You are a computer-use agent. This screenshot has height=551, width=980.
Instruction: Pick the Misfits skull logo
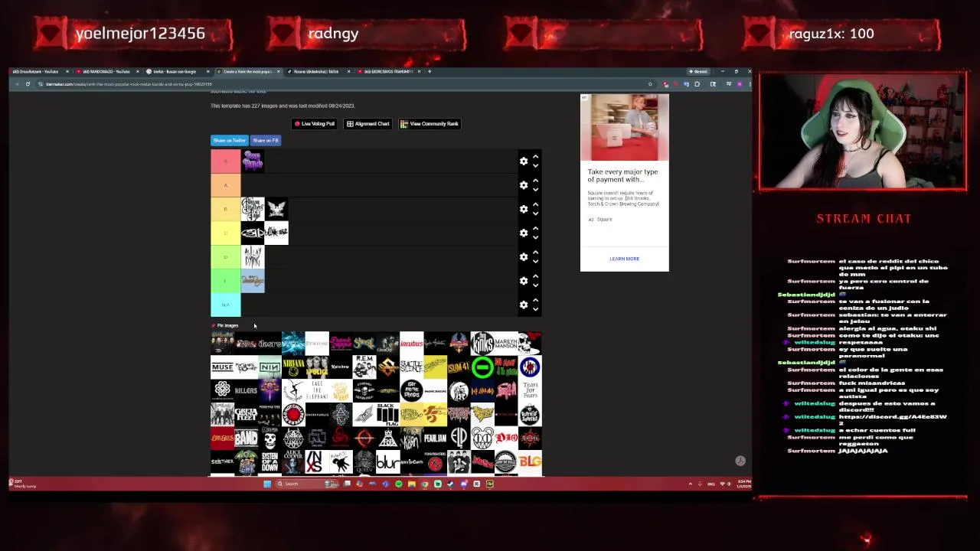coord(269,439)
